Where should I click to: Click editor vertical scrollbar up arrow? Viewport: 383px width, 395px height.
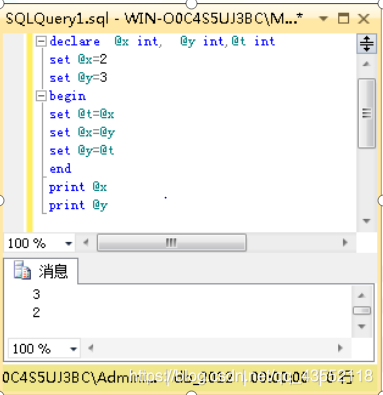pyautogui.click(x=366, y=64)
